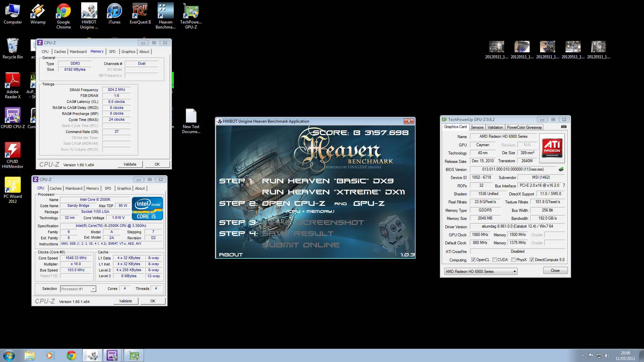Toggle the OpenCL checkbox

pos(473,260)
